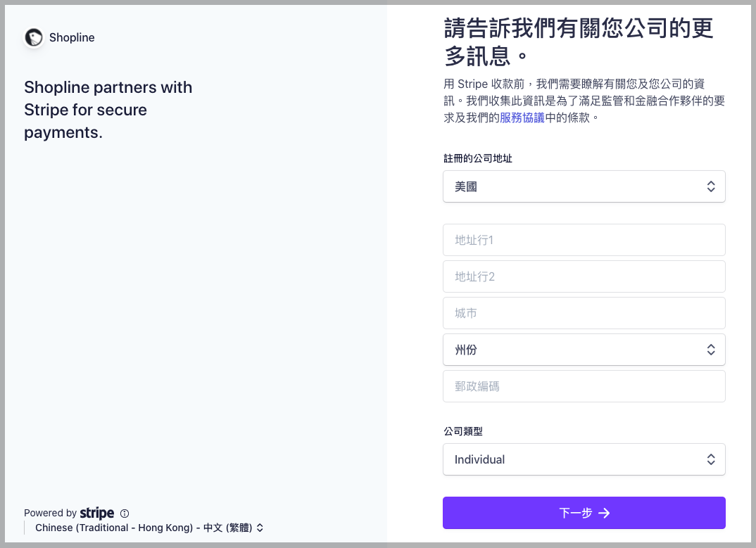
Task: Open the 公司類型 dropdown showing Individual
Action: click(x=584, y=459)
